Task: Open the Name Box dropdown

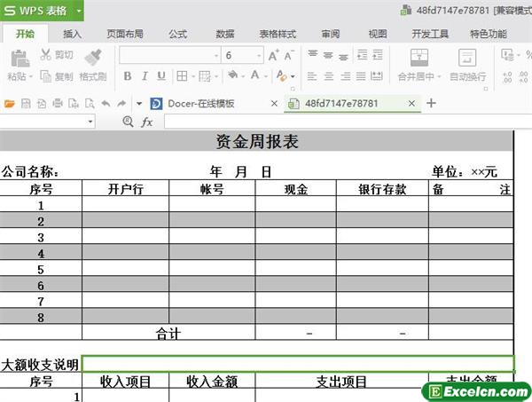Action: [x=90, y=122]
